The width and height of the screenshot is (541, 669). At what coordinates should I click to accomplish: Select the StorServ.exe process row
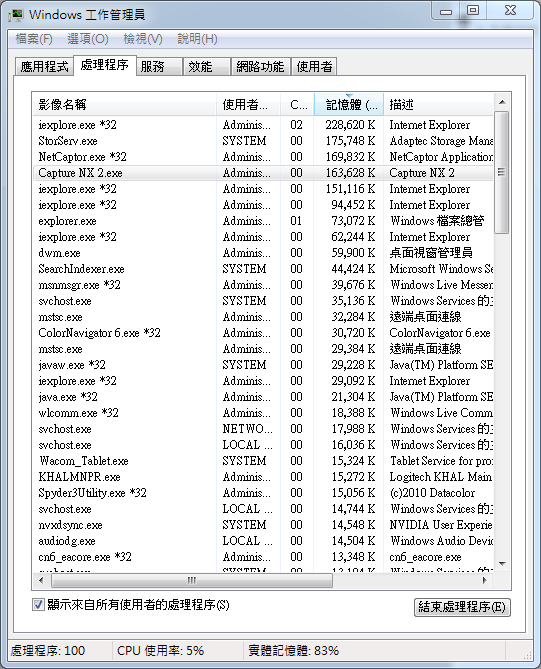[x=263, y=141]
